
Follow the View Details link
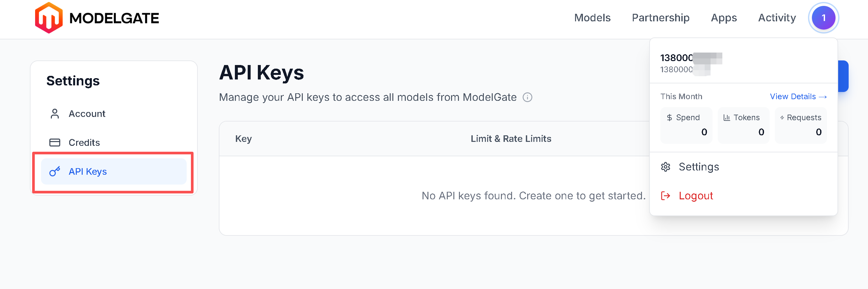[797, 97]
